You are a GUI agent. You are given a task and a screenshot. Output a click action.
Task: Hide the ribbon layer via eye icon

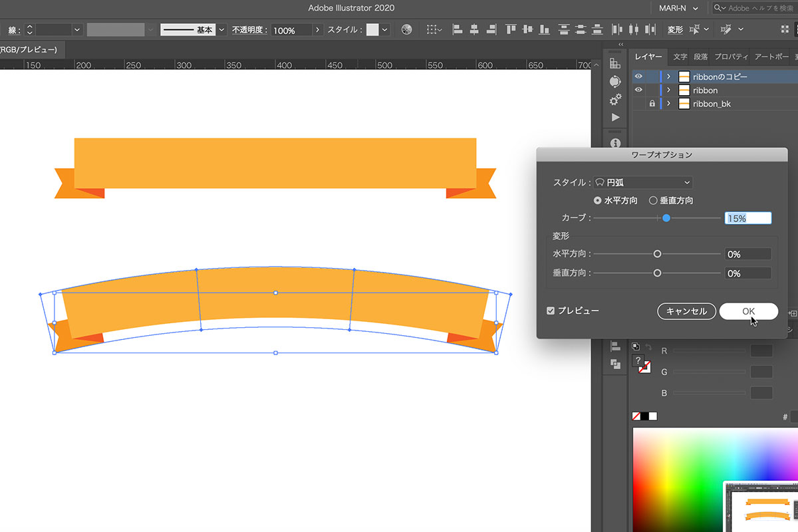638,90
